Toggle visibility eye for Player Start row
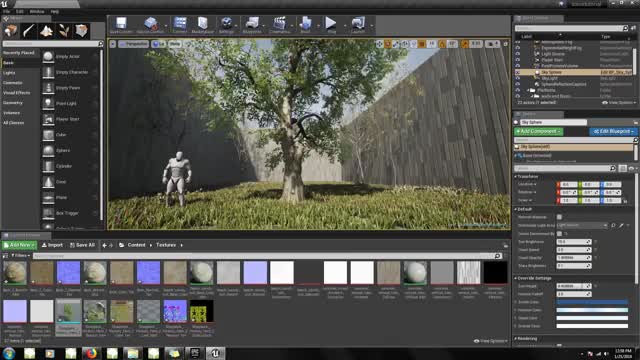The image size is (640, 360). pyautogui.click(x=517, y=60)
